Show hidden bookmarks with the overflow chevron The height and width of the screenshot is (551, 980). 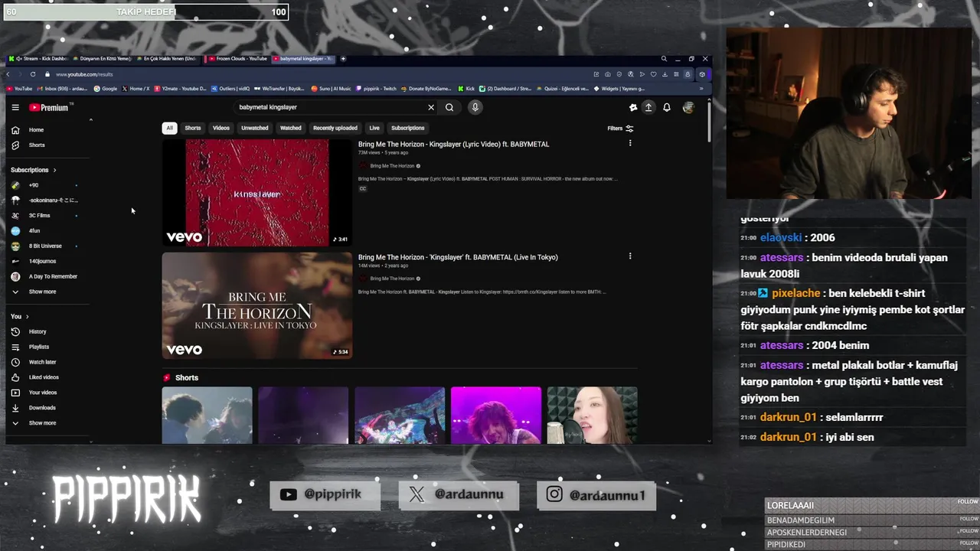click(x=701, y=89)
